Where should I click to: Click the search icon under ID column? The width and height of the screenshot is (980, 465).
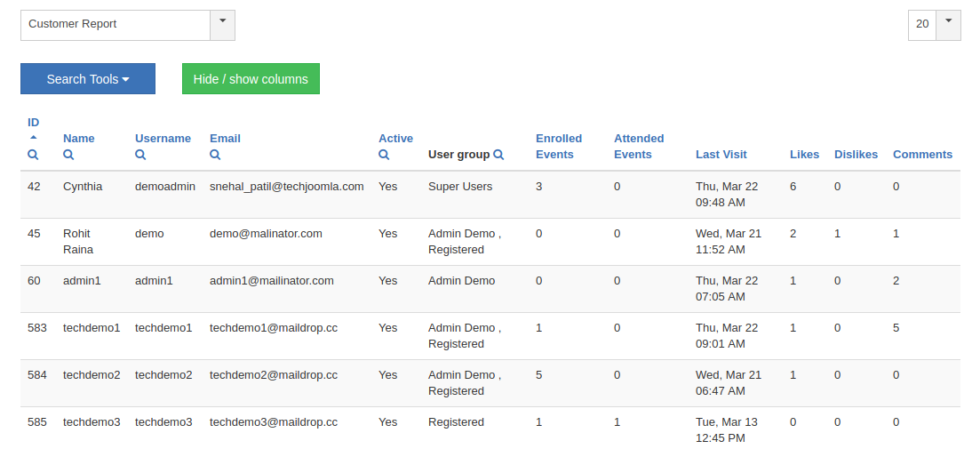(x=33, y=155)
